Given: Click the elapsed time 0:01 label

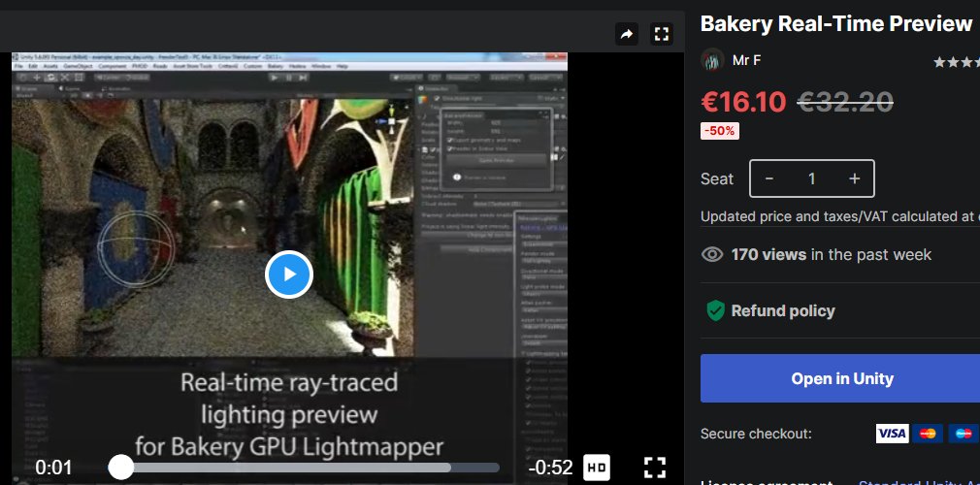Looking at the screenshot, I should [53, 468].
